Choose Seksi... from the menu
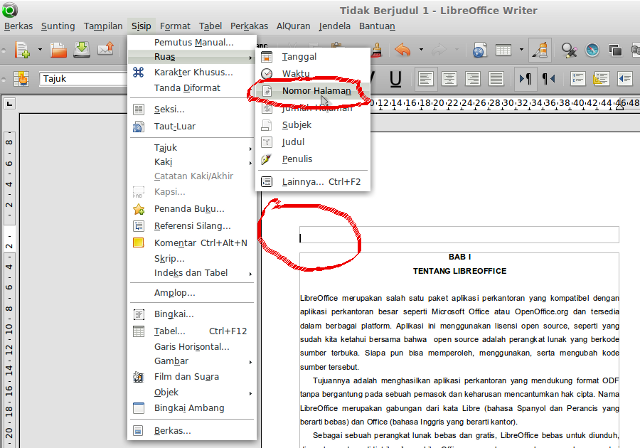640x448 pixels. click(x=192, y=109)
